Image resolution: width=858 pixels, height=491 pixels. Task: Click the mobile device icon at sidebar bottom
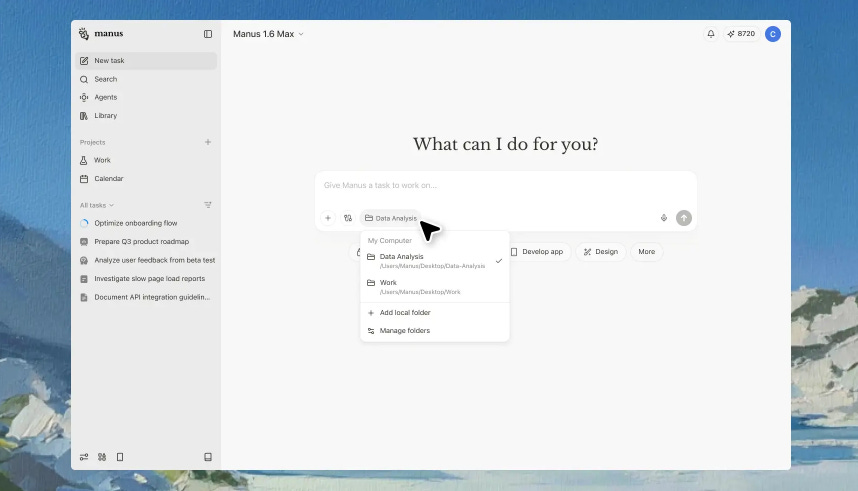click(120, 457)
